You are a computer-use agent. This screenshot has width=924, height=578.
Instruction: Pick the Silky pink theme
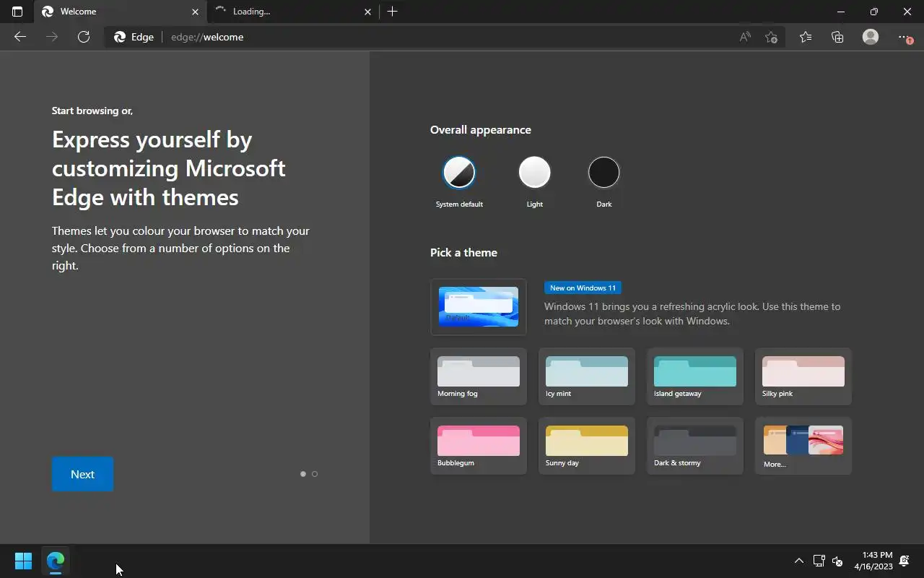pos(803,376)
